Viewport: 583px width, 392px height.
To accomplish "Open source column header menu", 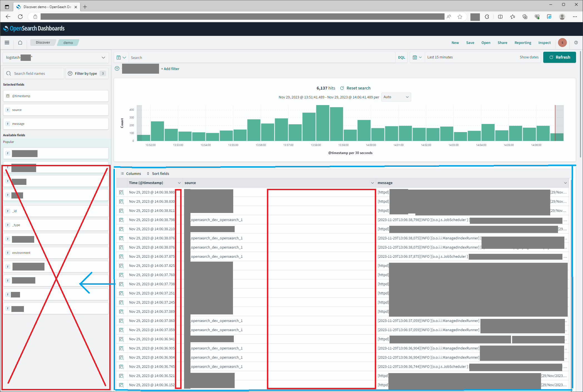I will tap(372, 183).
